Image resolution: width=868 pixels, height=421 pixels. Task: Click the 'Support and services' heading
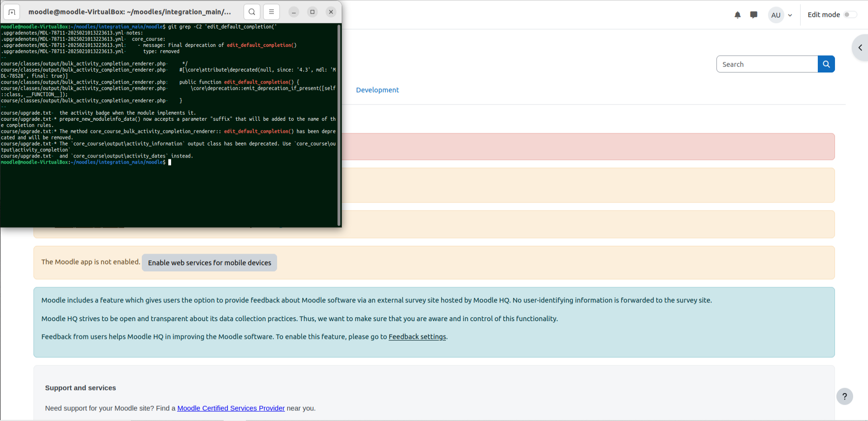coord(80,388)
